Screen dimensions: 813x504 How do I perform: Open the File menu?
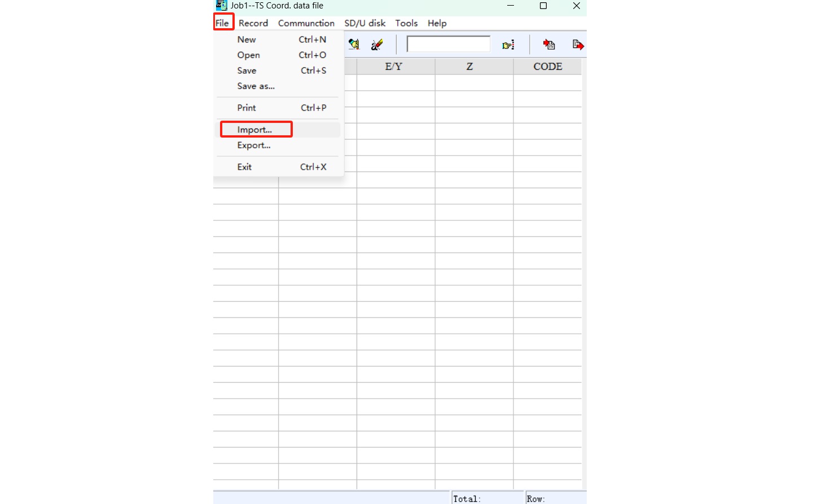coord(222,23)
